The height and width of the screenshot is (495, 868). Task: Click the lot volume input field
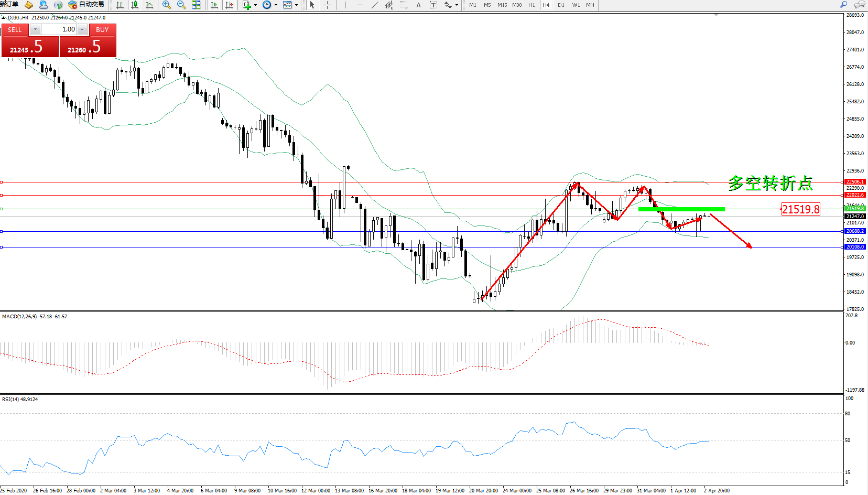coord(59,29)
